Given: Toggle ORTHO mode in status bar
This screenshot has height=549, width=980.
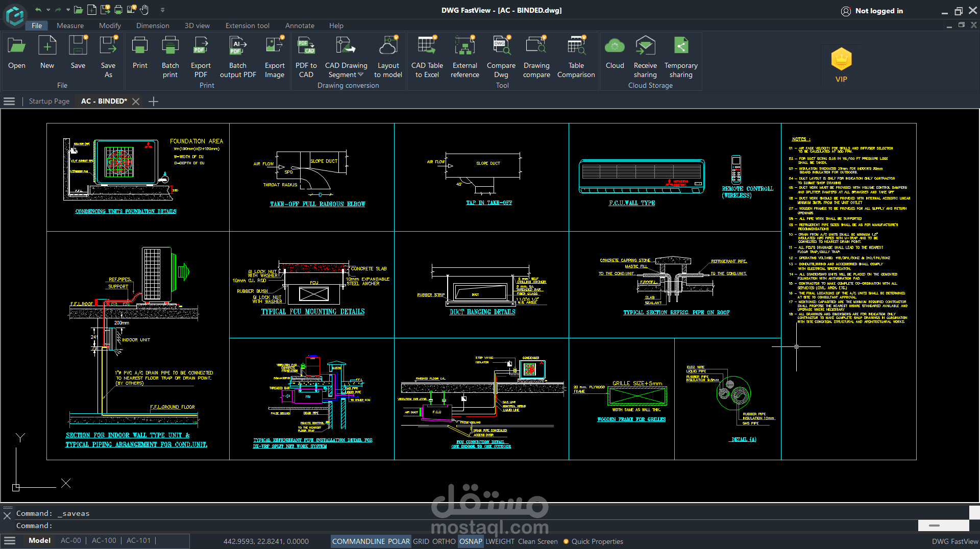Looking at the screenshot, I should click(x=444, y=541).
